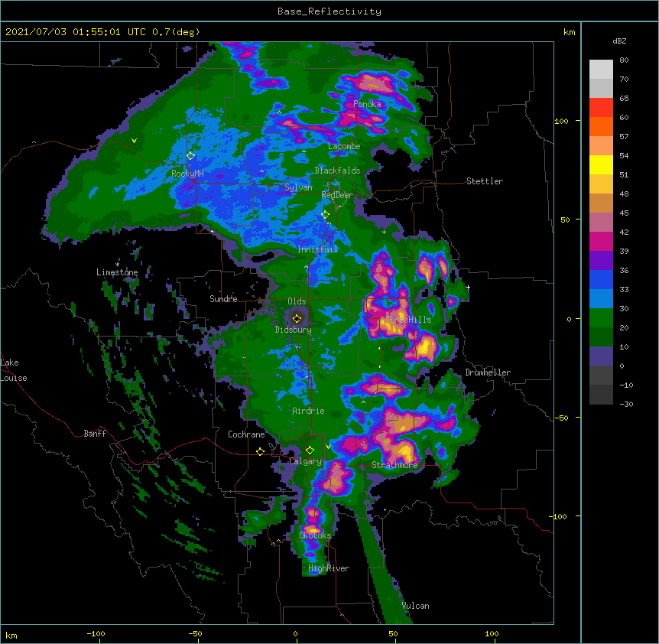659x644 pixels.
Task: Select the yellow diamond marker below RedDeer
Action: coord(325,215)
